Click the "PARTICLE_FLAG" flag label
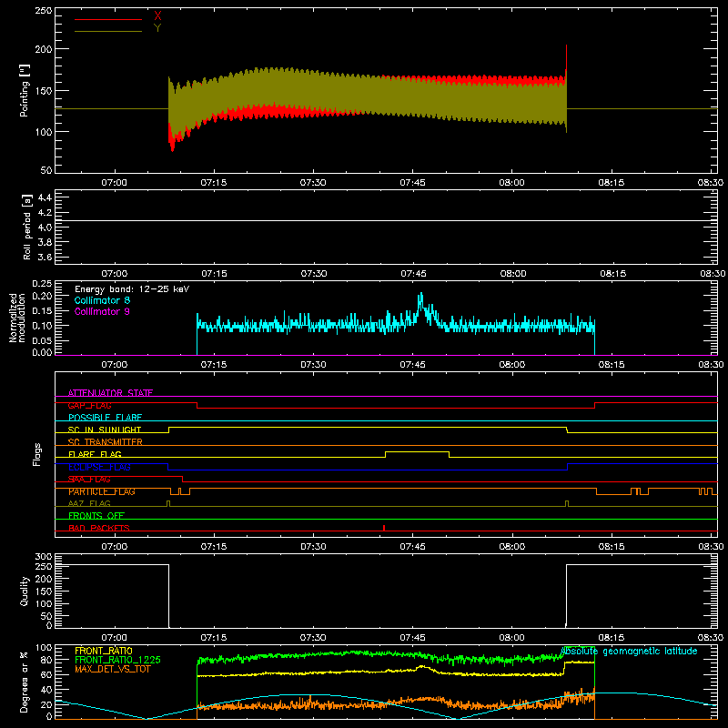This screenshot has width=728, height=728. [x=102, y=491]
